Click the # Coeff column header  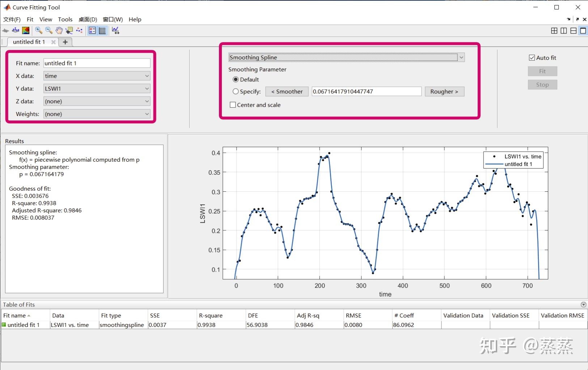coord(417,315)
